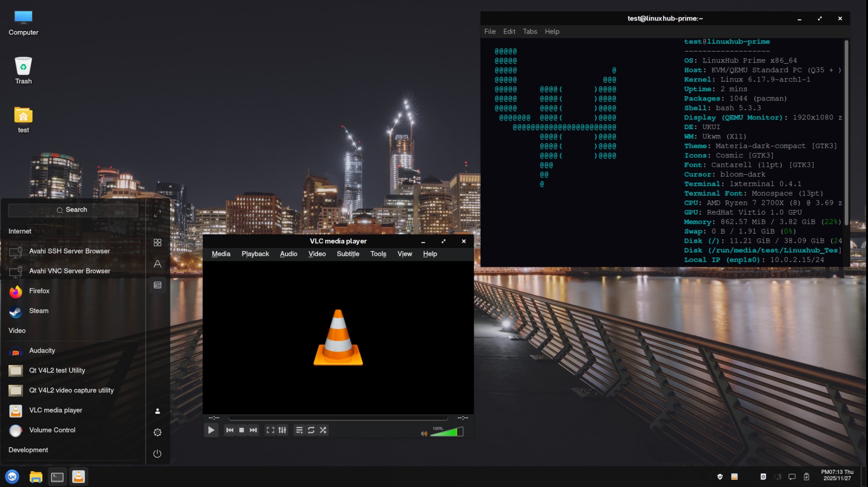Image resolution: width=868 pixels, height=487 pixels.
Task: Go to previous media track
Action: 230,430
